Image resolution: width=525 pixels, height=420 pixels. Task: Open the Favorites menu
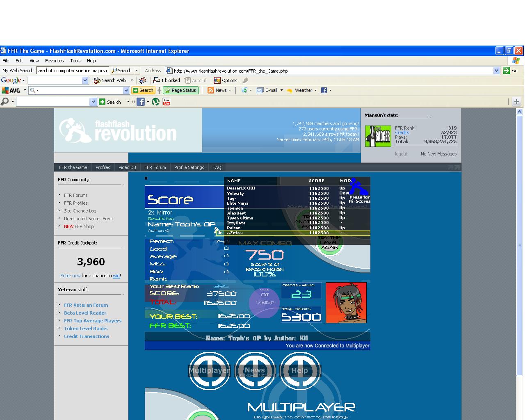[54, 61]
